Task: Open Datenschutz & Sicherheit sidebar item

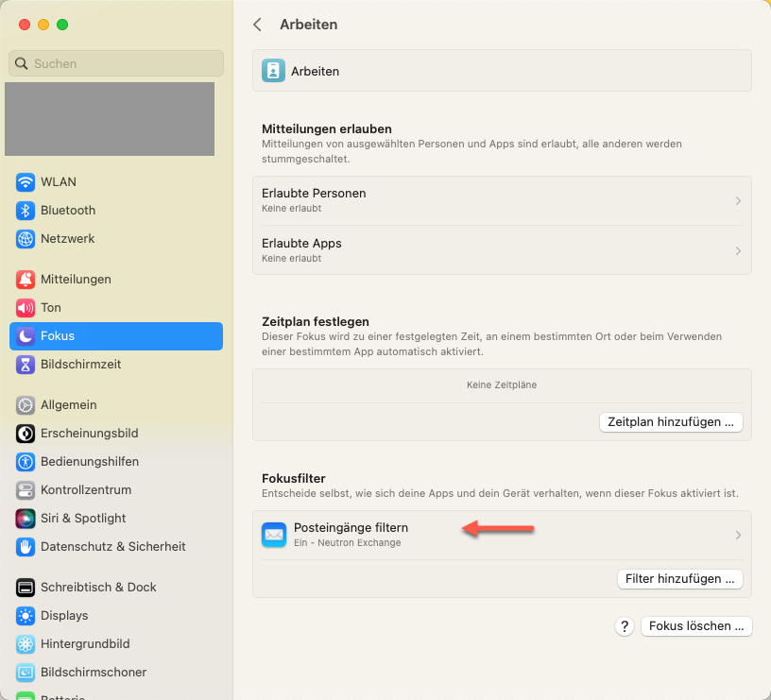Action: [x=112, y=547]
